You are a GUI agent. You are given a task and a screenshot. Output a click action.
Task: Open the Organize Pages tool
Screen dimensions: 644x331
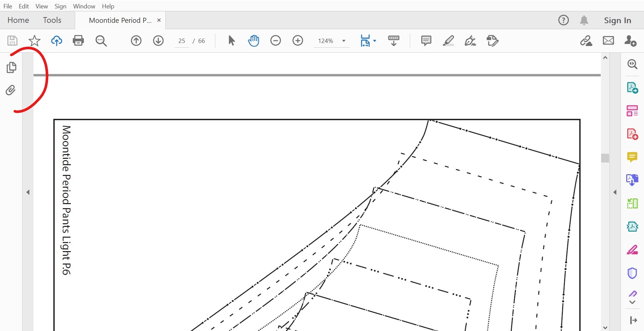tap(633, 203)
